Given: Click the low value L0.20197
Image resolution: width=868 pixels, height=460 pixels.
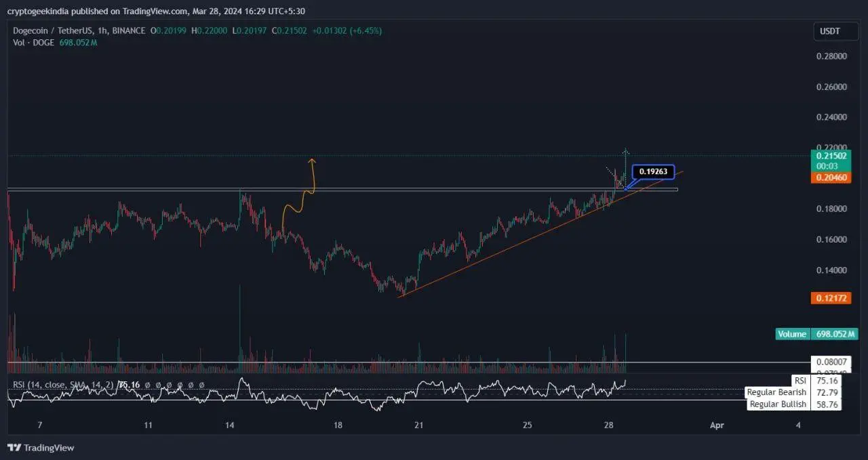Looking at the screenshot, I should pyautogui.click(x=250, y=30).
